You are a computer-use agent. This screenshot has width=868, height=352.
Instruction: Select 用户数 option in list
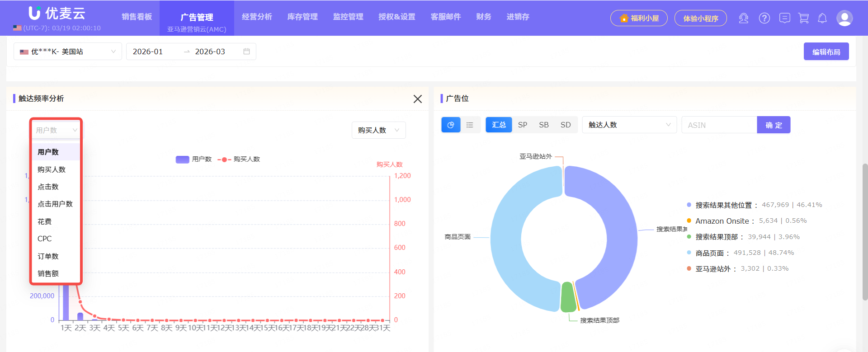56,152
